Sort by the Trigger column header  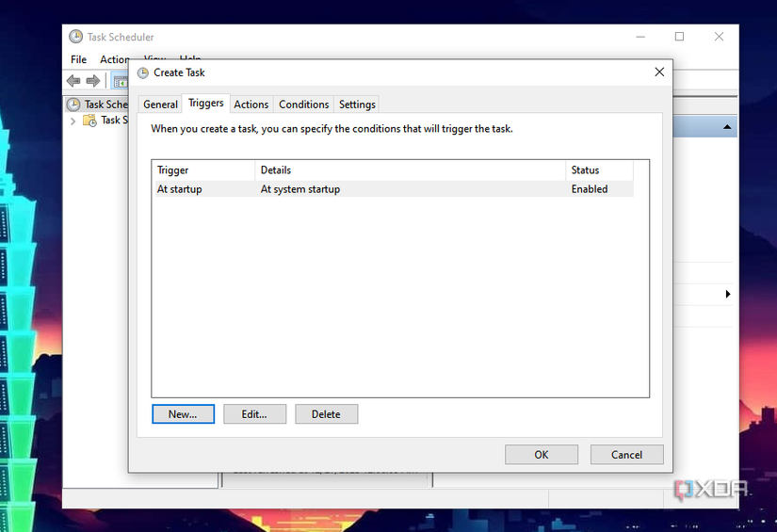click(203, 170)
